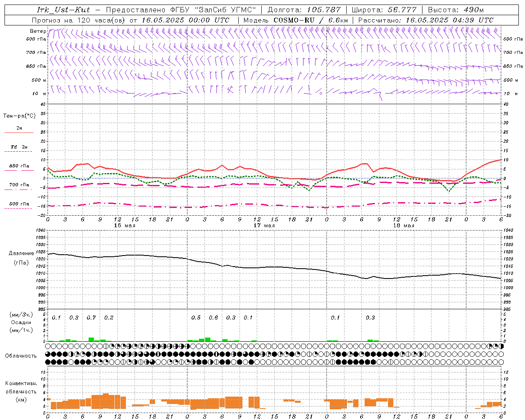Viewport: 525px width, 420px height.
Task: Click the text "Предоставлено ФГБУ ЗапСиб УГМС"
Action: click(180, 10)
